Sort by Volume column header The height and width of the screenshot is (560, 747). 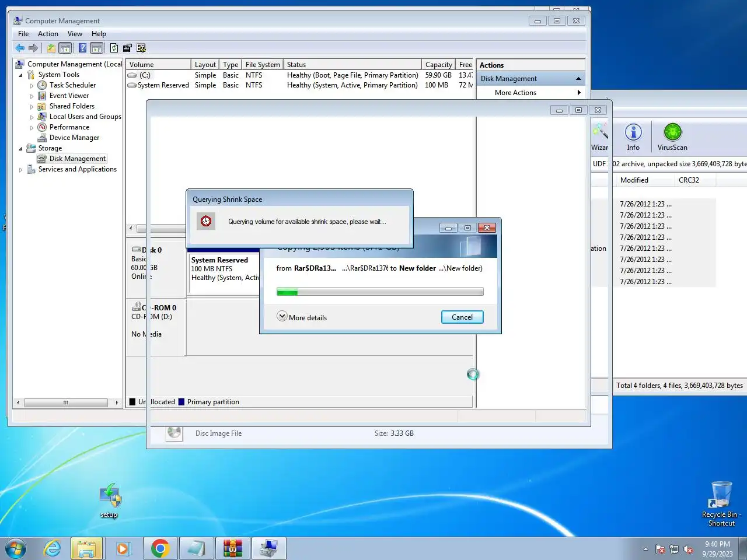158,65
